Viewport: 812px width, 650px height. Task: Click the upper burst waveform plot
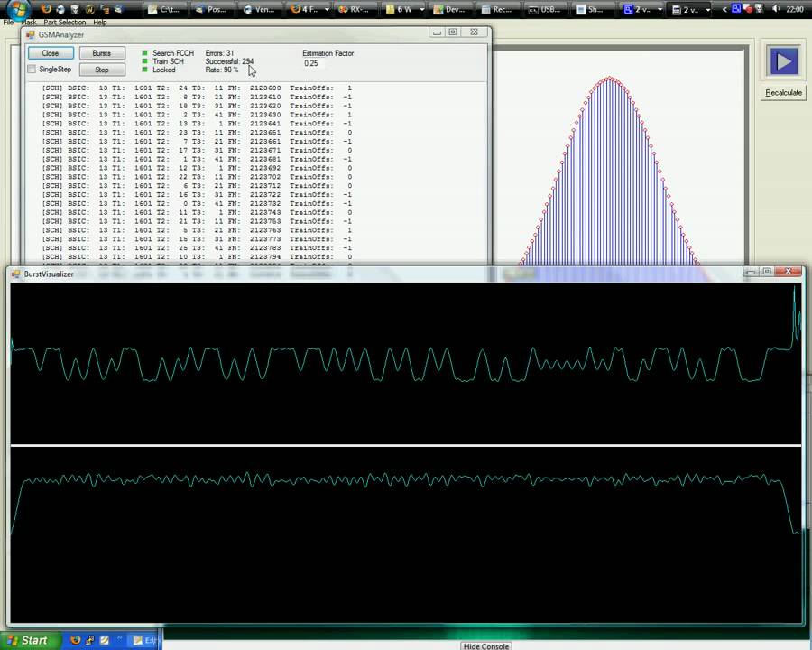click(x=406, y=363)
